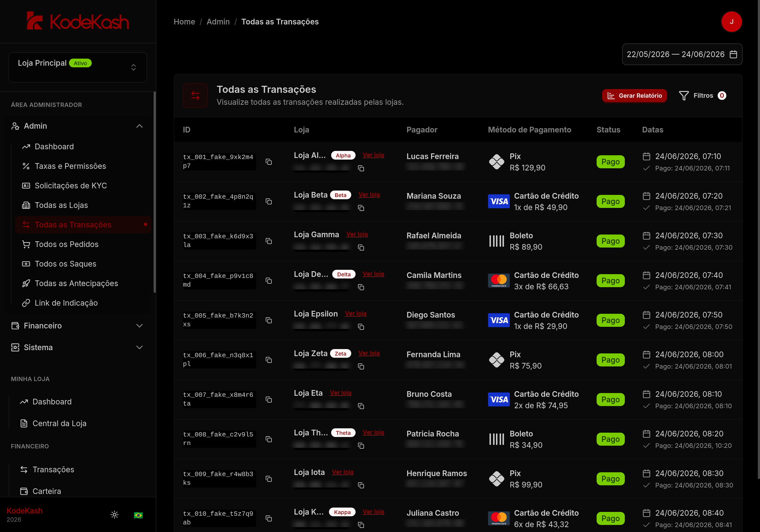The image size is (760, 532).
Task: Open the Loja Principal store selector
Action: (x=78, y=67)
